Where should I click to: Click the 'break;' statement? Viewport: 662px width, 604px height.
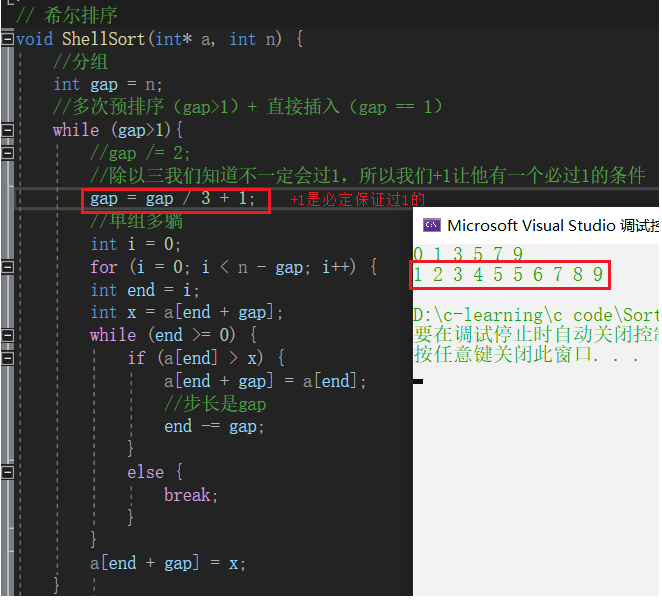point(191,495)
